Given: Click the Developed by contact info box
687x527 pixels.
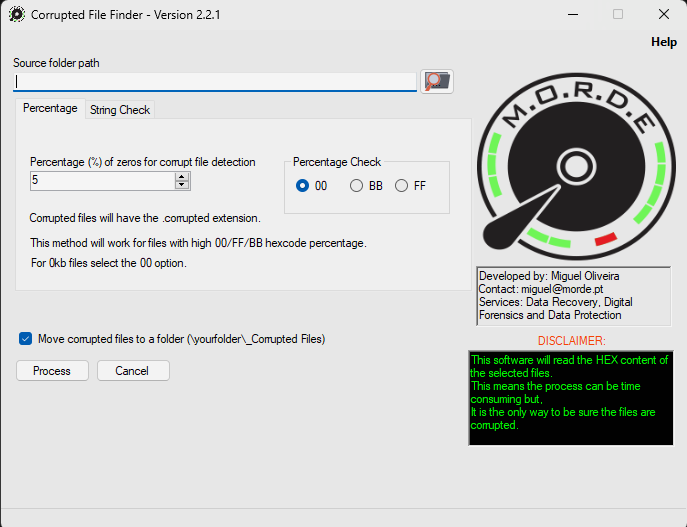Looking at the screenshot, I should pyautogui.click(x=573, y=296).
